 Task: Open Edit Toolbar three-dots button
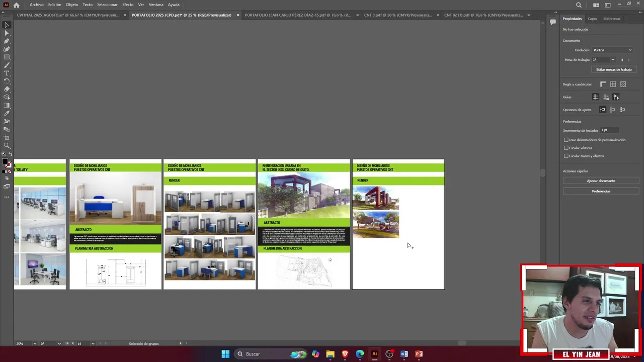[x=7, y=197]
